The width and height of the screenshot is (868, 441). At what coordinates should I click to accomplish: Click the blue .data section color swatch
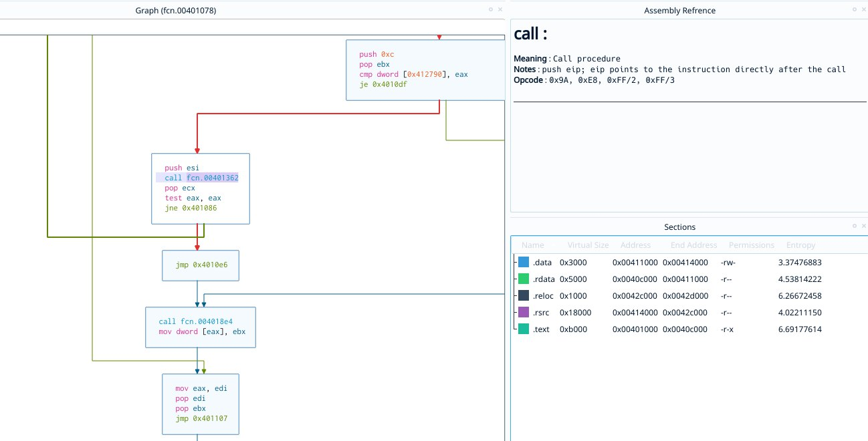(x=525, y=262)
